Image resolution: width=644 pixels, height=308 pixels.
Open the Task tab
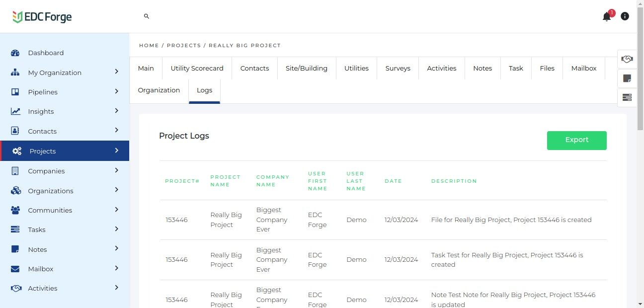(516, 68)
